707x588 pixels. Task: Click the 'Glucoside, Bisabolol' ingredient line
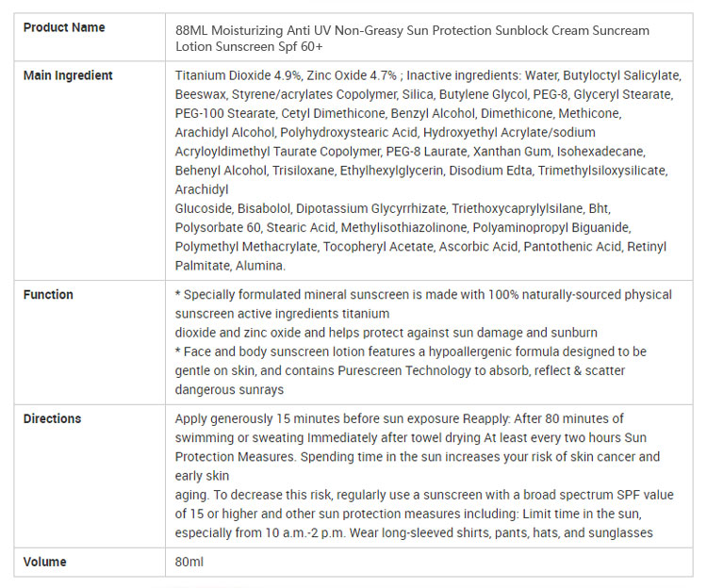tap(236, 208)
